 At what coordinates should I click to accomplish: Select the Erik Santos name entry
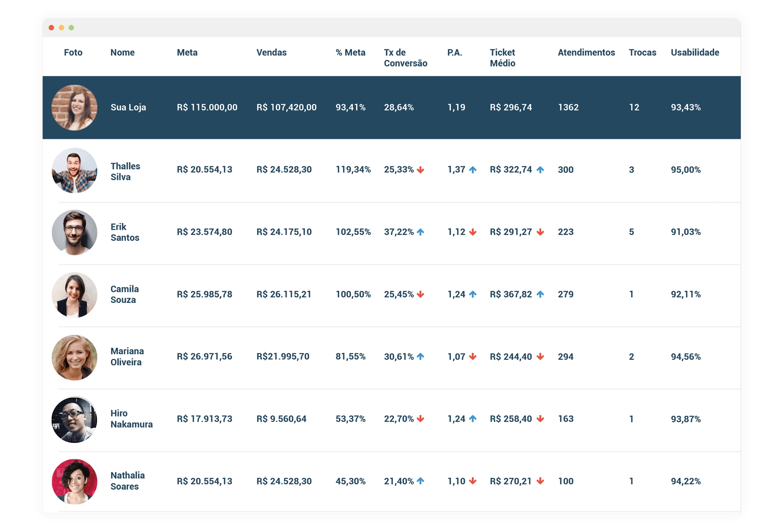coord(124,232)
